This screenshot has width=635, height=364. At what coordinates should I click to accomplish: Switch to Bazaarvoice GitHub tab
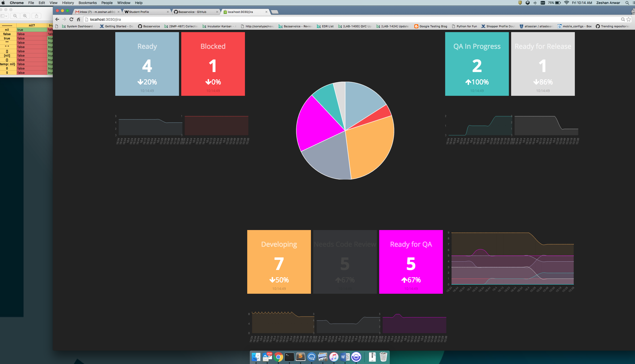192,12
